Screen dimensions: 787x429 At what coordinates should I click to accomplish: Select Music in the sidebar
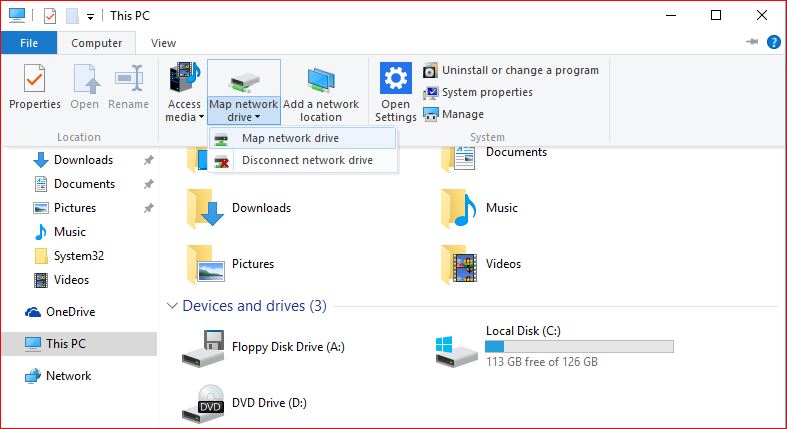70,232
